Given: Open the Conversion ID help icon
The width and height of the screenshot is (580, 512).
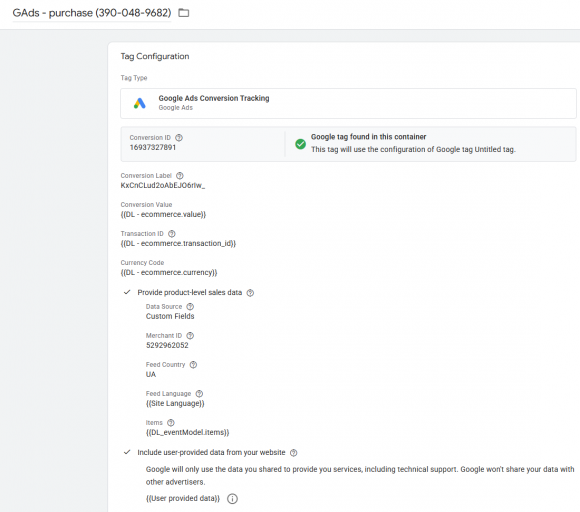Looking at the screenshot, I should click(x=179, y=138).
